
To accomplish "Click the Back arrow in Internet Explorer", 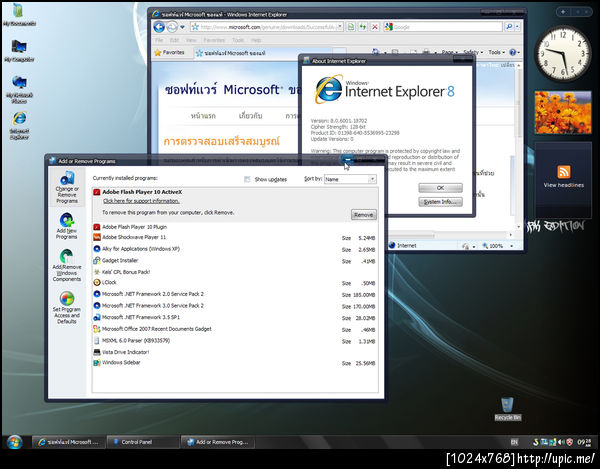I will 159,27.
